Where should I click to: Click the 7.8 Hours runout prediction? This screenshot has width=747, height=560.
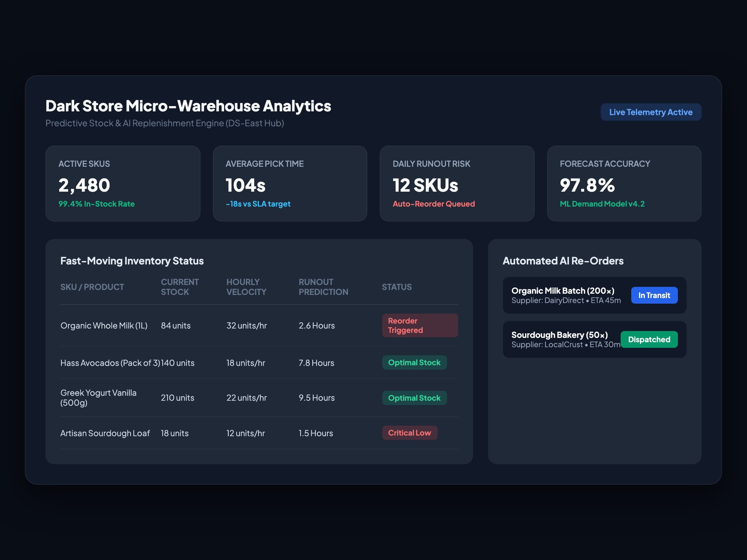tap(317, 363)
